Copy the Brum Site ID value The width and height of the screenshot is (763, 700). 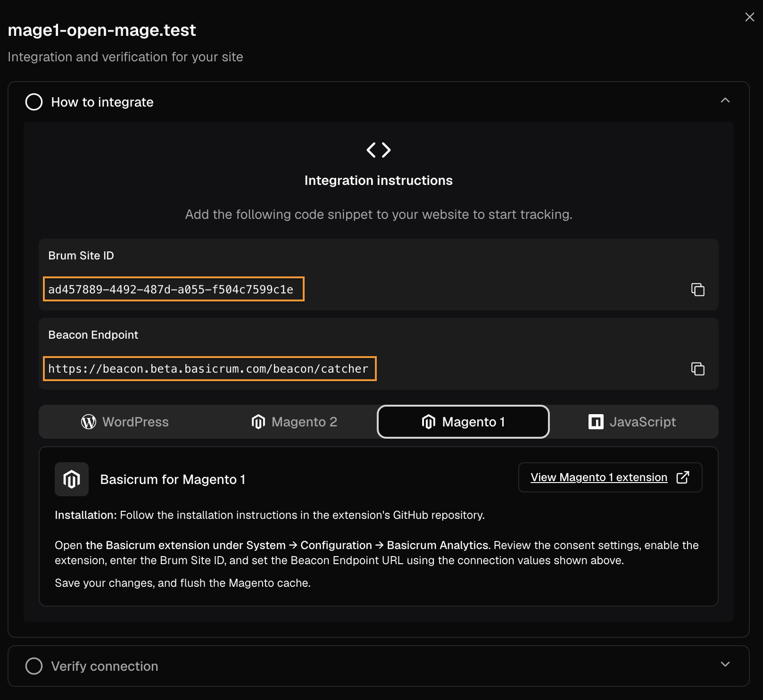click(697, 290)
